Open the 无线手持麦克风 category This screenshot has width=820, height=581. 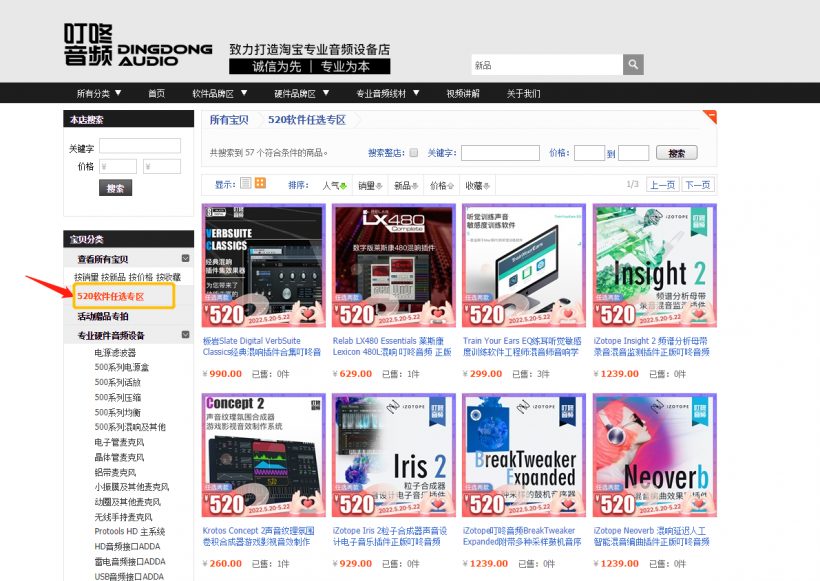pyautogui.click(x=123, y=517)
